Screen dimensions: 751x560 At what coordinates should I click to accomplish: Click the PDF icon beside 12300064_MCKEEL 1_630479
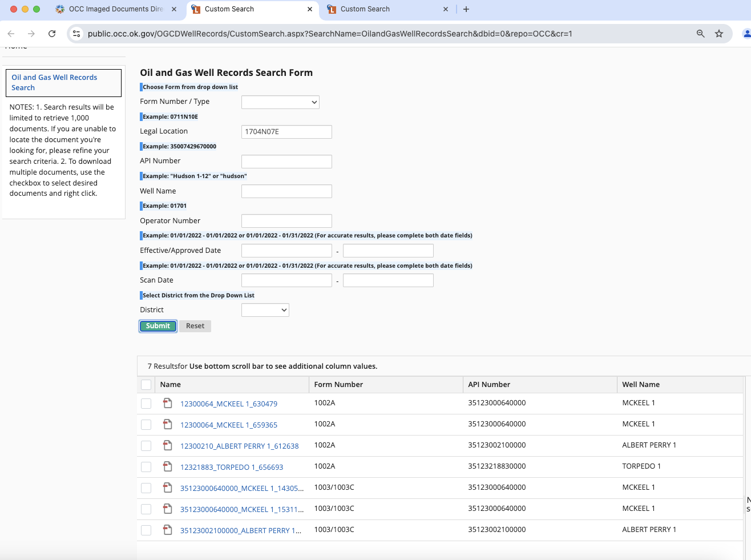coord(168,403)
